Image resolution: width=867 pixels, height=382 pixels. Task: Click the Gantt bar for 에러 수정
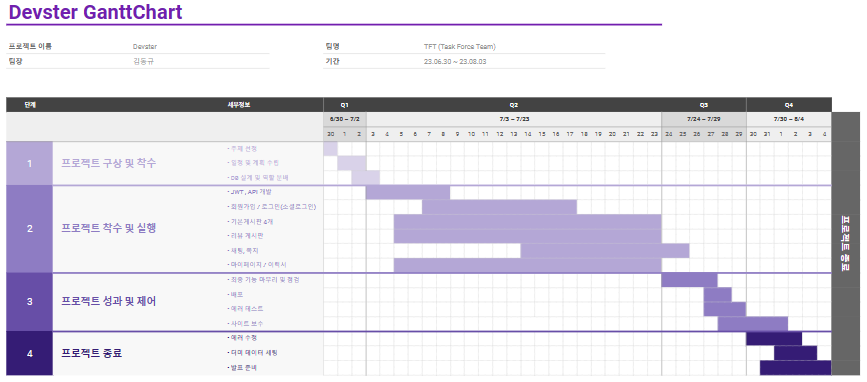click(x=774, y=338)
